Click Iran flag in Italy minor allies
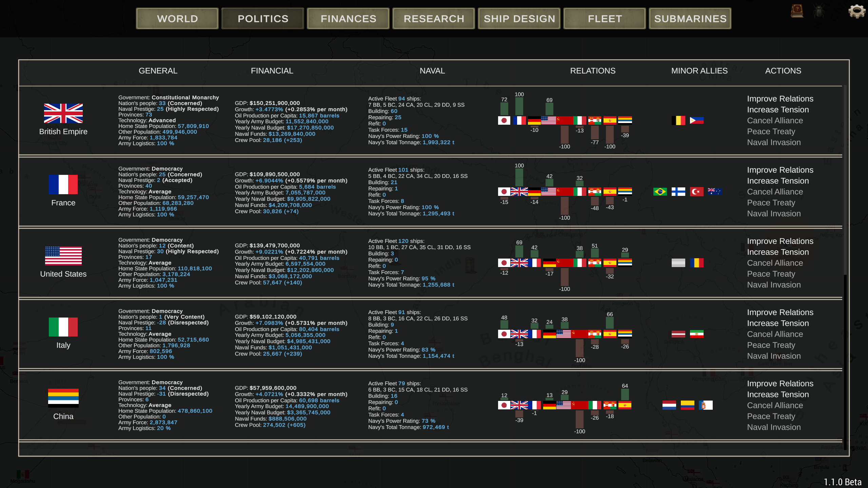Image resolution: width=868 pixels, height=488 pixels. 697,334
